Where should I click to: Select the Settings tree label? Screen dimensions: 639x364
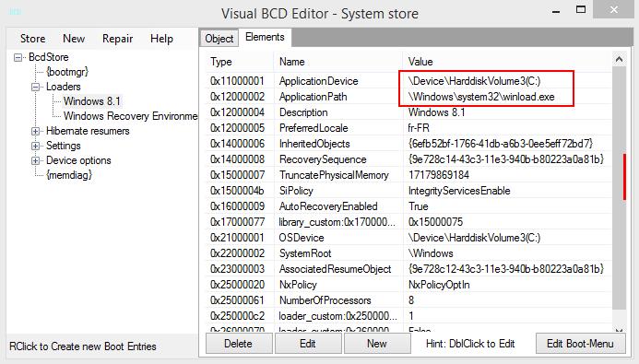(x=64, y=146)
